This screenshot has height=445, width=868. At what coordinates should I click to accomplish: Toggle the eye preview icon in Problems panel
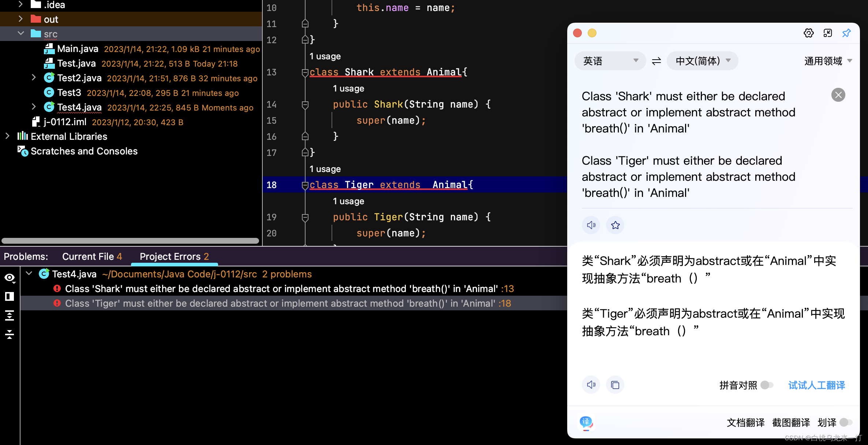tap(10, 278)
